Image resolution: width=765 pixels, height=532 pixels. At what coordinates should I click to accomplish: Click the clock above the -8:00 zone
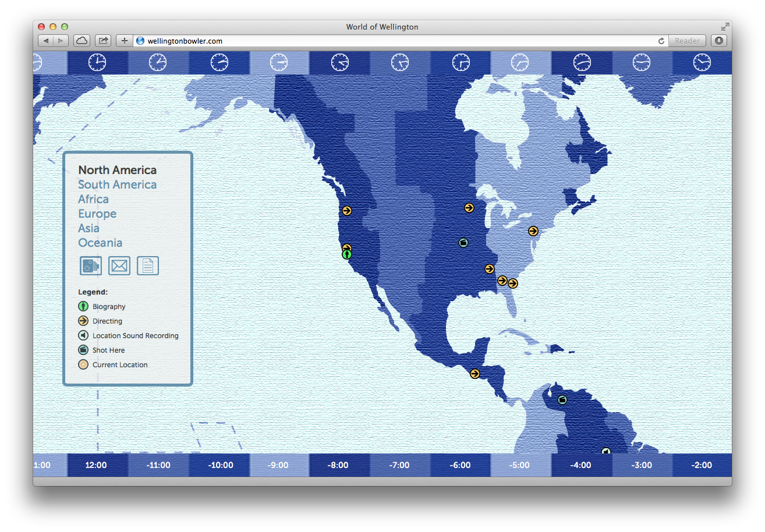(340, 62)
